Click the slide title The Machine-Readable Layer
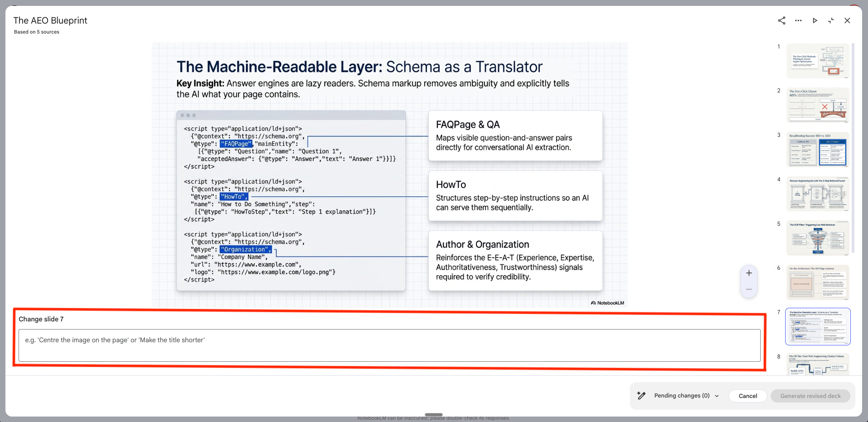The height and width of the screenshot is (422, 868). pyautogui.click(x=359, y=67)
